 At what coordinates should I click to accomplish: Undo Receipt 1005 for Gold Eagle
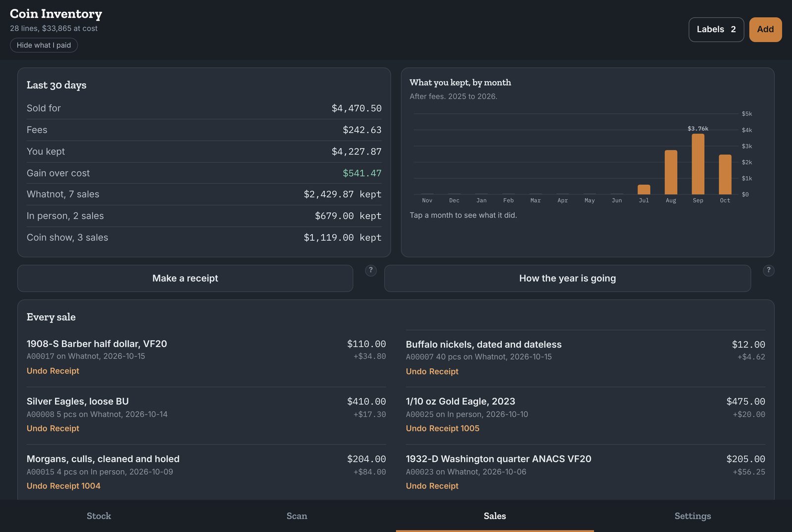coord(443,428)
